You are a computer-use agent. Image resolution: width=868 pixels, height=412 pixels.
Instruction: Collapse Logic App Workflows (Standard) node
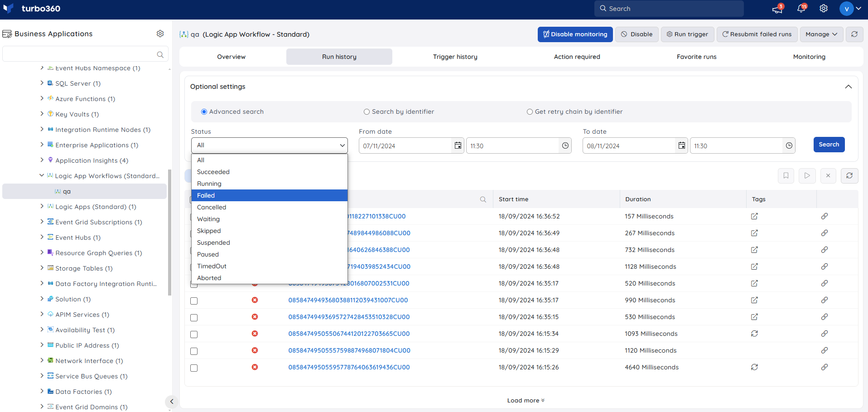(42, 175)
